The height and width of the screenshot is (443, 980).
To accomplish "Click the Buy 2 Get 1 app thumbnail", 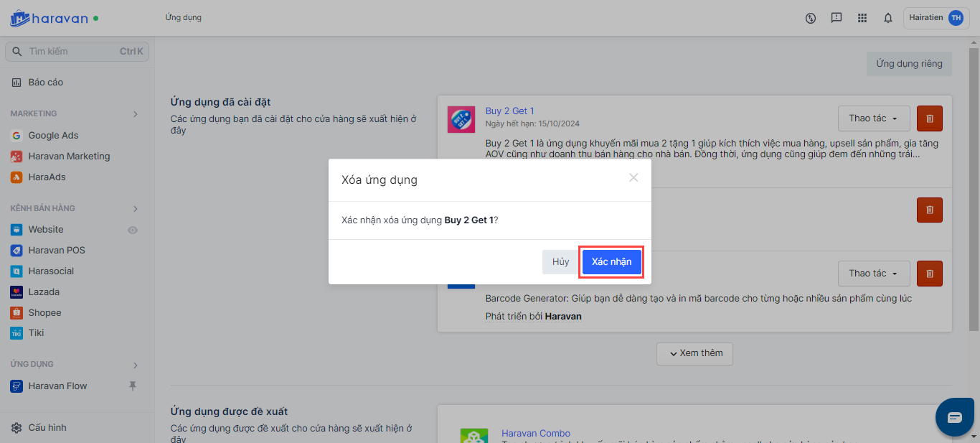I will coord(461,119).
